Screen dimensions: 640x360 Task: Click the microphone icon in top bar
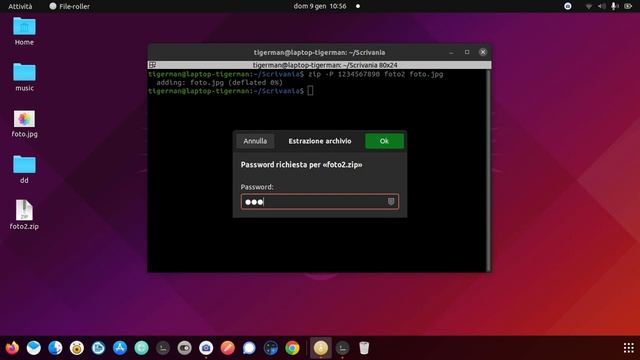coord(614,6)
